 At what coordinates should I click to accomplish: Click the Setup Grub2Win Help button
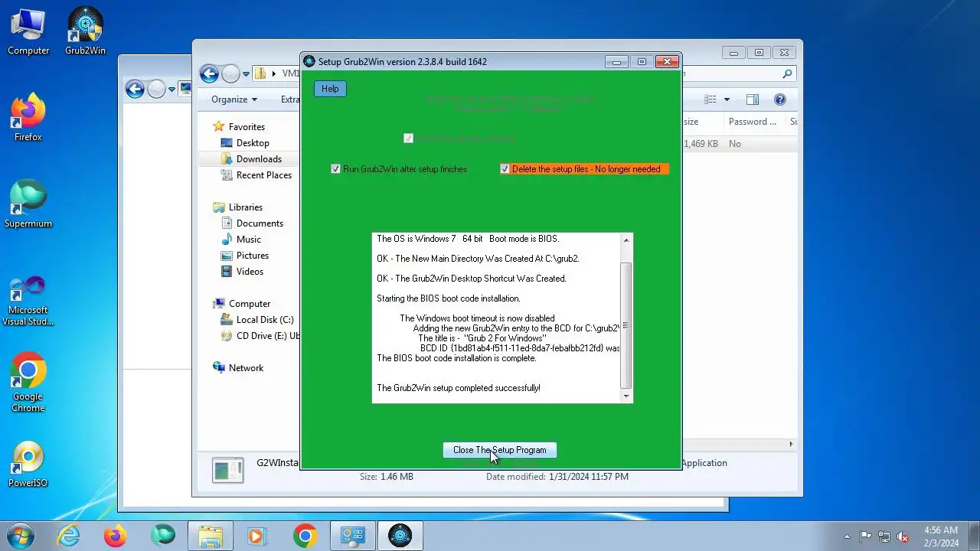[330, 89]
